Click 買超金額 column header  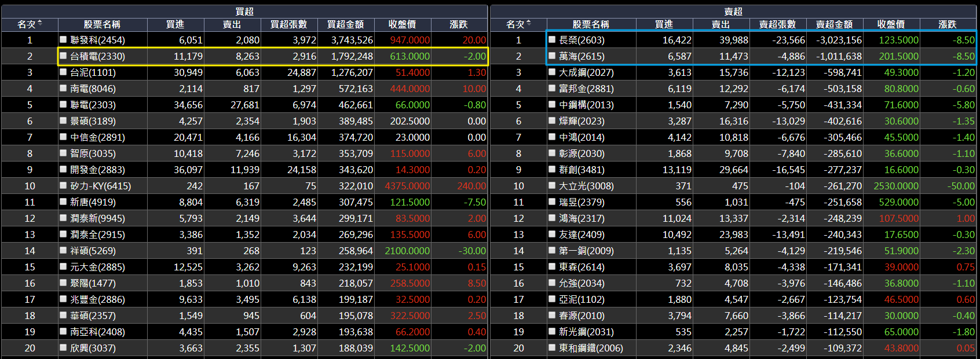346,24
